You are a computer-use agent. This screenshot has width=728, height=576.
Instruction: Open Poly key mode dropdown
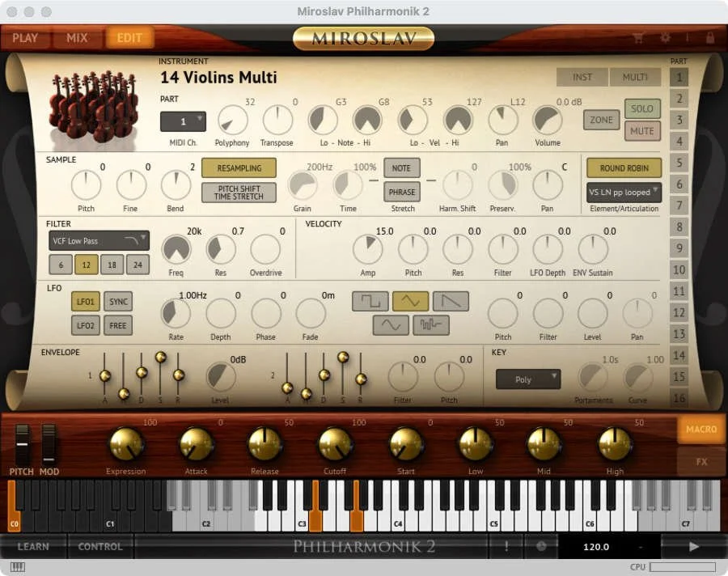pos(528,379)
